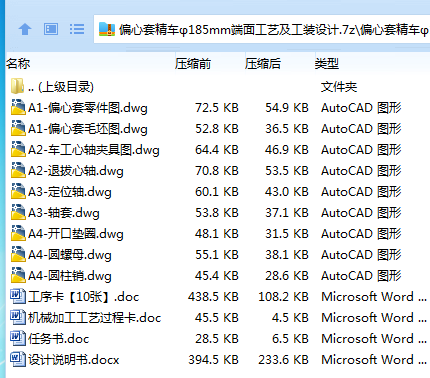
Task: Click the address path field
Action: (262, 29)
